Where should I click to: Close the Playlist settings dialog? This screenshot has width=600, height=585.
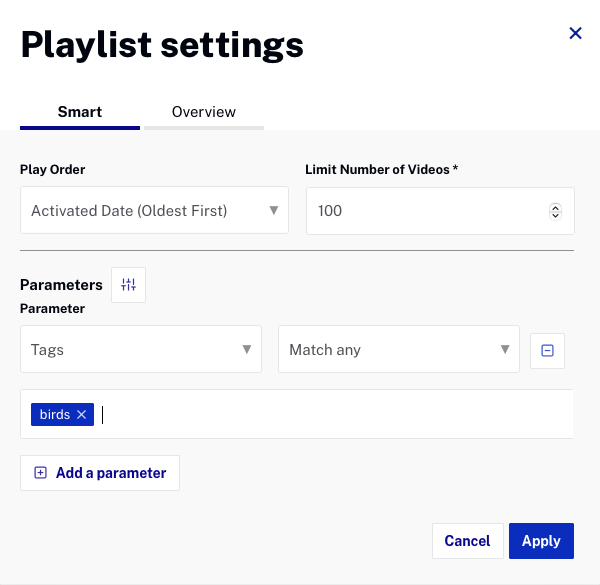tap(575, 33)
